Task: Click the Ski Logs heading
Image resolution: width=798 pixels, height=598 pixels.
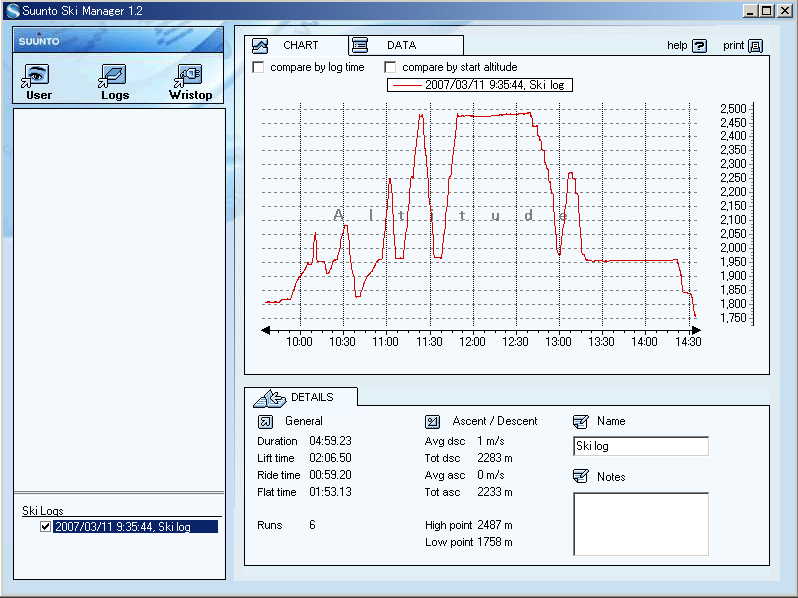Action: click(x=43, y=510)
